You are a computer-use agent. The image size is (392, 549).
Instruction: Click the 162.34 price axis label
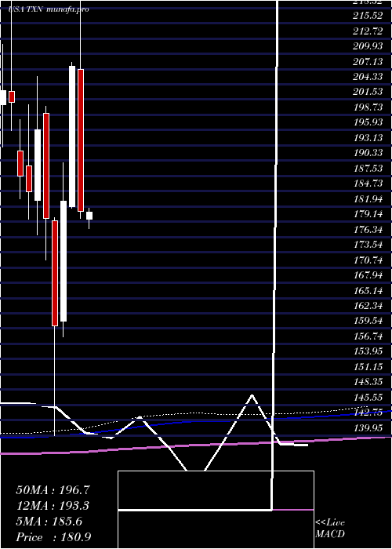pyautogui.click(x=368, y=306)
